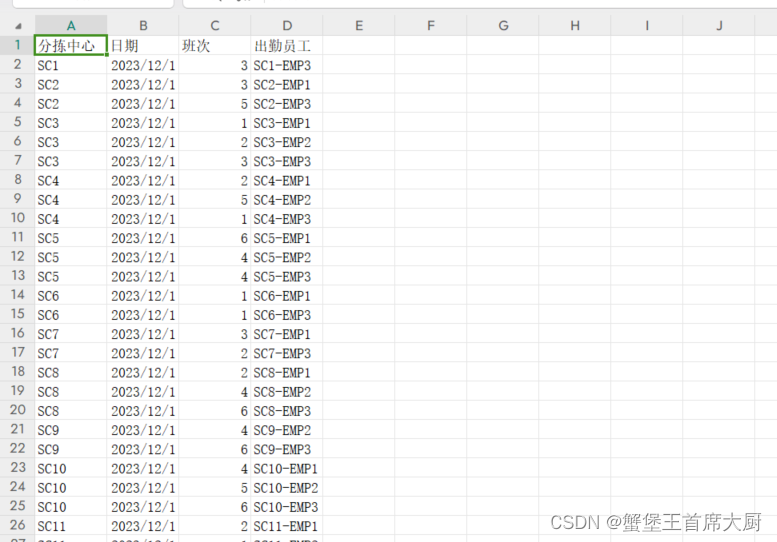Click the SC11 cell in row 26
The width and height of the screenshot is (777, 542).
pos(71,526)
